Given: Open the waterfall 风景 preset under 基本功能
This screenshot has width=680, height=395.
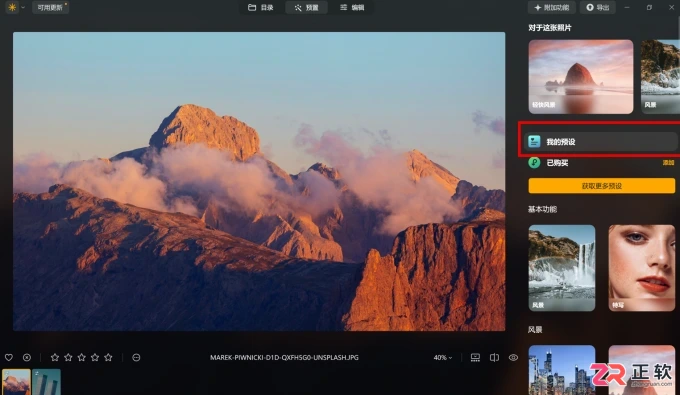Looking at the screenshot, I should click(562, 268).
